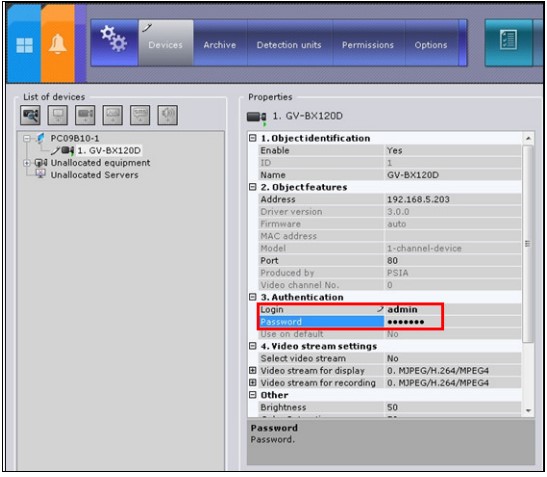Click the camera icon in Properties header
This screenshot has height=477, width=547.
click(x=257, y=117)
